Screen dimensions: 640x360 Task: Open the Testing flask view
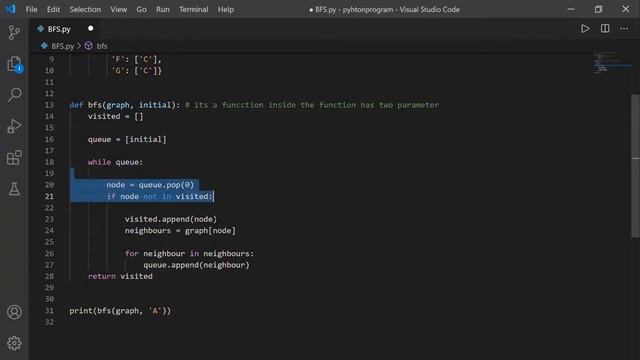point(14,189)
